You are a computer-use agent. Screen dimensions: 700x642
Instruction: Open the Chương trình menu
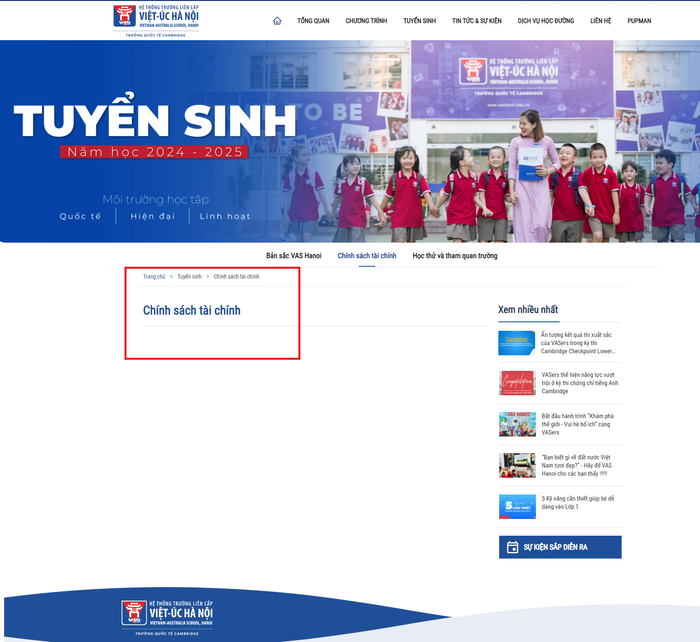pyautogui.click(x=366, y=21)
